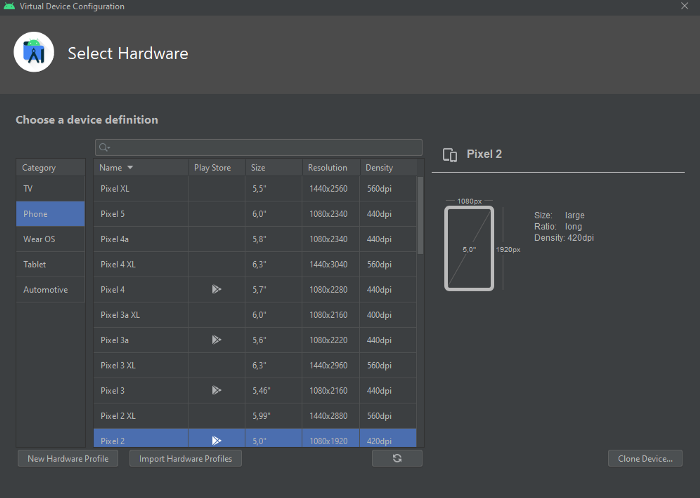
Task: Click Play Store icon in Pixel 3a row
Action: pos(217,340)
